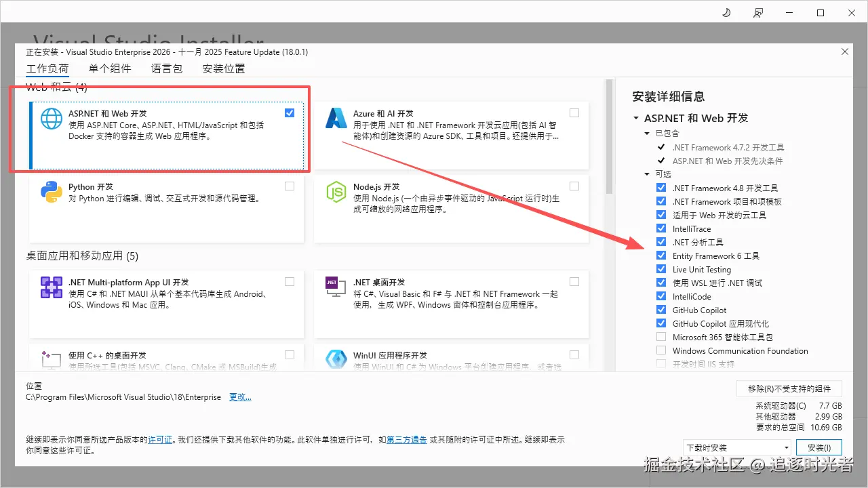Uncheck GitHub Copilot 应用现代化
This screenshot has height=488, width=868.
[661, 323]
